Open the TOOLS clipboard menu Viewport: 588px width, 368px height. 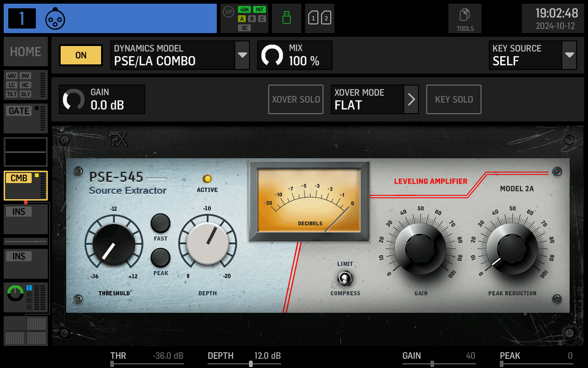click(x=465, y=18)
